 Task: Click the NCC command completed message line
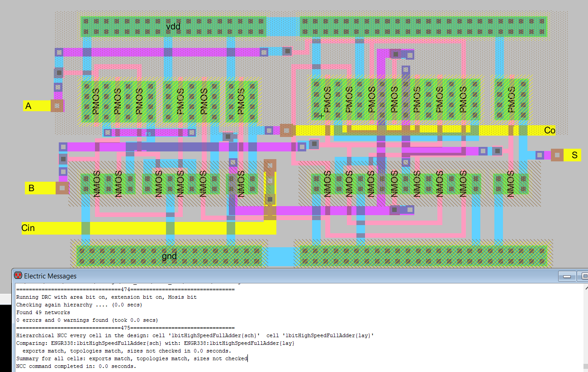76,366
